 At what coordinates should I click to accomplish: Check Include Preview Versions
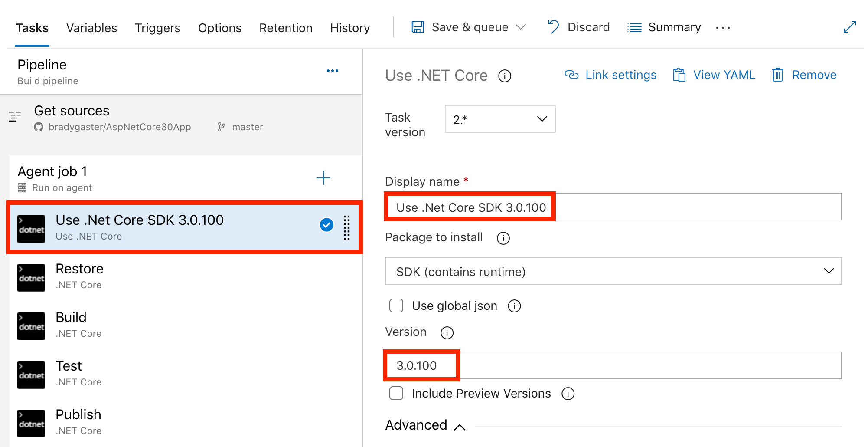pyautogui.click(x=396, y=393)
